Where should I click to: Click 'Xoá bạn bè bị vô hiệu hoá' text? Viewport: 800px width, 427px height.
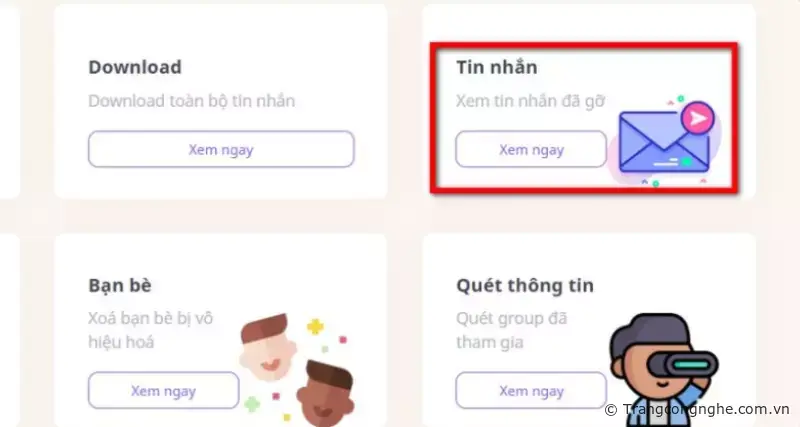(x=151, y=330)
